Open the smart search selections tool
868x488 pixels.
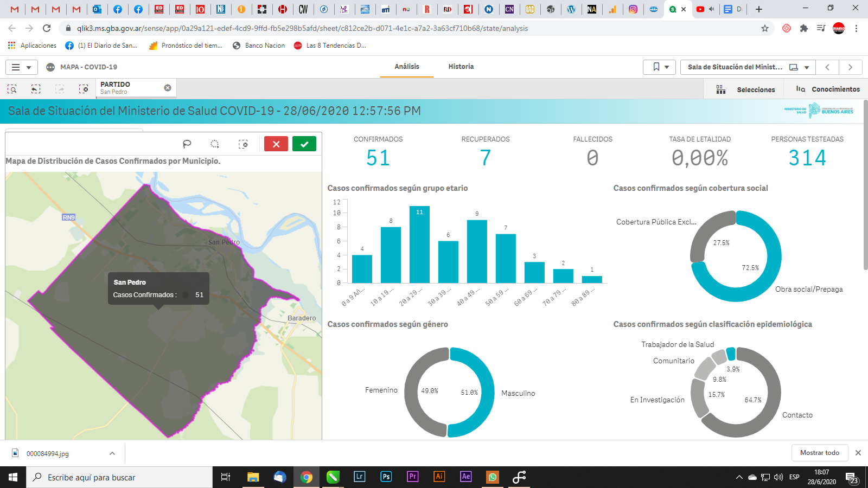coord(12,89)
